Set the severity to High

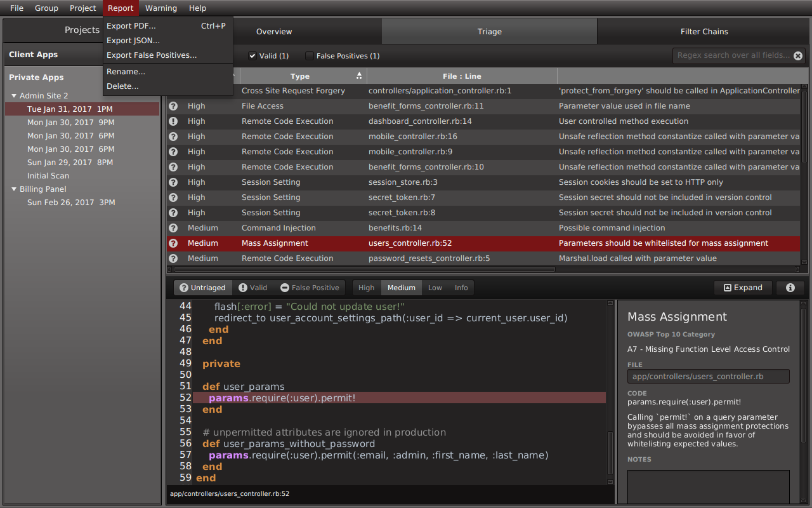click(x=366, y=288)
